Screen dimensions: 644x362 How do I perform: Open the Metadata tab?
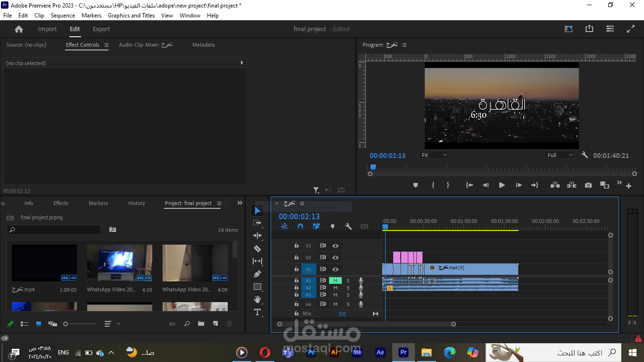click(x=204, y=45)
